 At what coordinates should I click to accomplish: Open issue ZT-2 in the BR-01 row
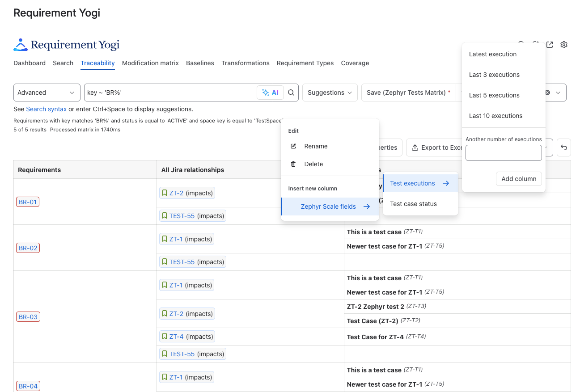tap(176, 193)
